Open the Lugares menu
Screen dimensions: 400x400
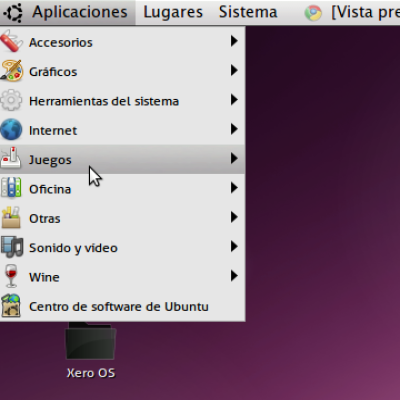[173, 12]
